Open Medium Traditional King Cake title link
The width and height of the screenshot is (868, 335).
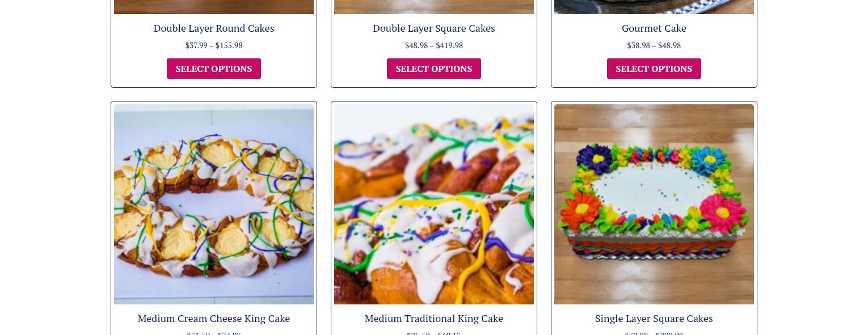(434, 318)
